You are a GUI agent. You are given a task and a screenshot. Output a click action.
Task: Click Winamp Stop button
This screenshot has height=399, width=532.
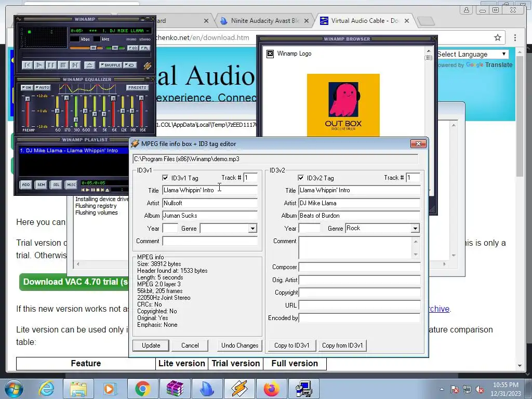[63, 65]
